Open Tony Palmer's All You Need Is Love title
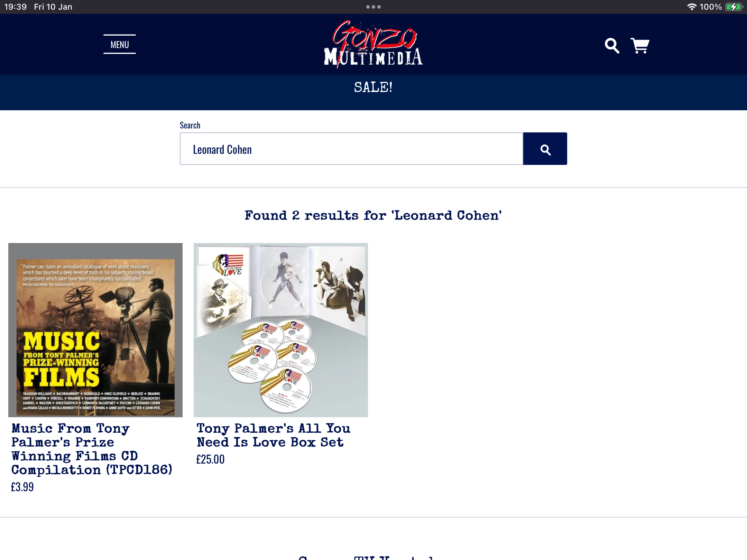This screenshot has width=747, height=560. (273, 435)
